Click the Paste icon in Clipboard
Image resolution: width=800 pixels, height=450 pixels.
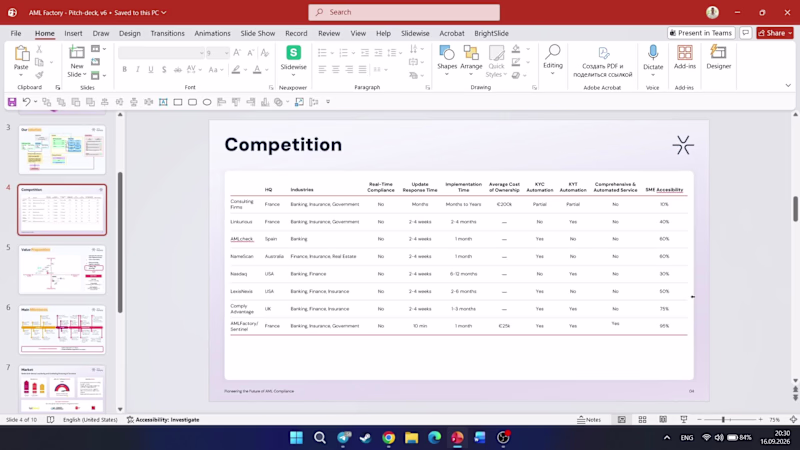pos(21,53)
